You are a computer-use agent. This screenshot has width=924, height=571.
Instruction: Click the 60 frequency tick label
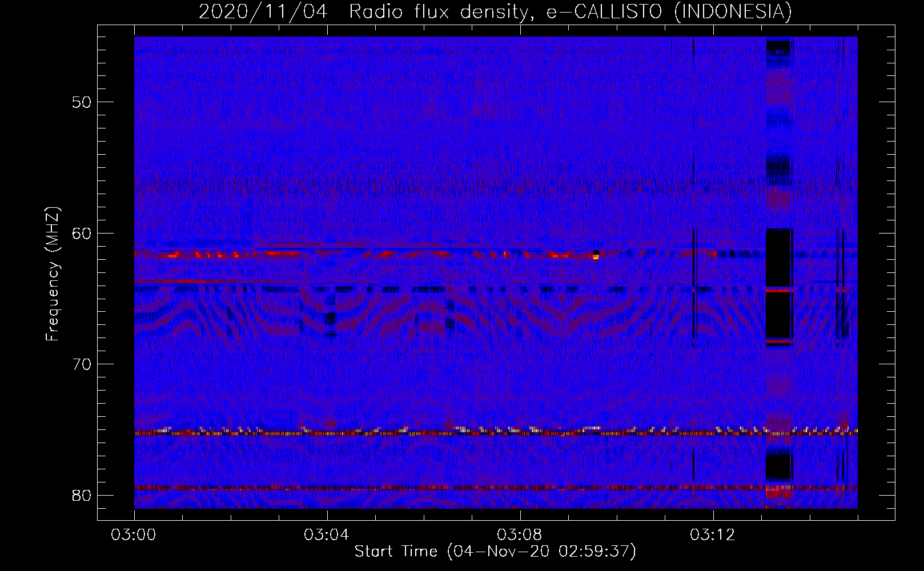(x=82, y=233)
